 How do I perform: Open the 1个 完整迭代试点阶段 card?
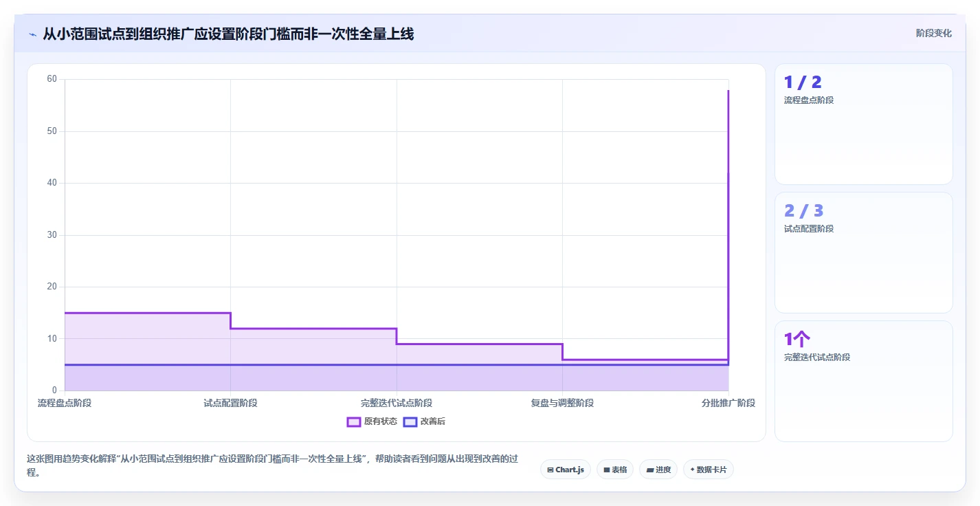tap(864, 381)
